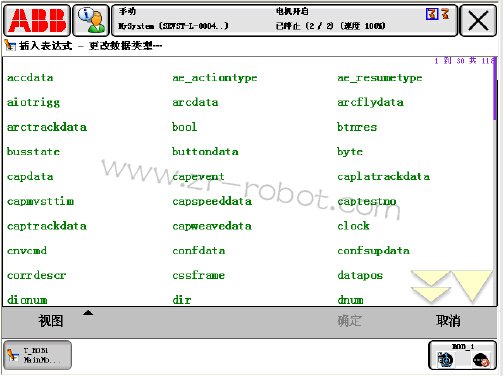The height and width of the screenshot is (376, 503).
Task: Select the capspeeddata data type
Action: point(212,201)
